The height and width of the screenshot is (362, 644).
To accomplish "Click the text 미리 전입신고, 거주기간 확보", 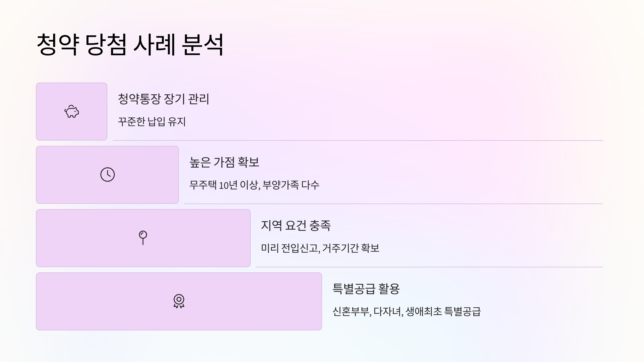I will click(x=320, y=248).
